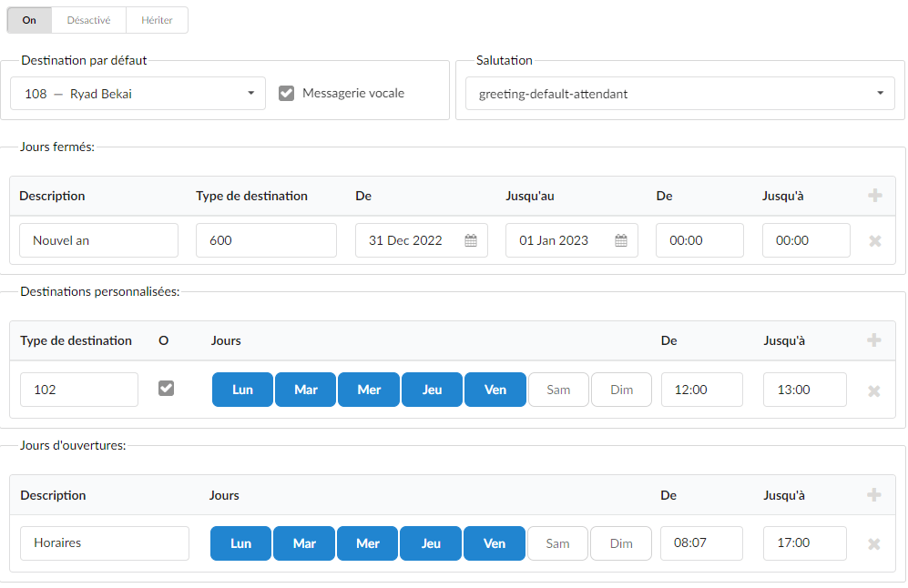Image resolution: width=908 pixels, height=588 pixels.
Task: Toggle Jeu in Horaires row
Action: 431,543
